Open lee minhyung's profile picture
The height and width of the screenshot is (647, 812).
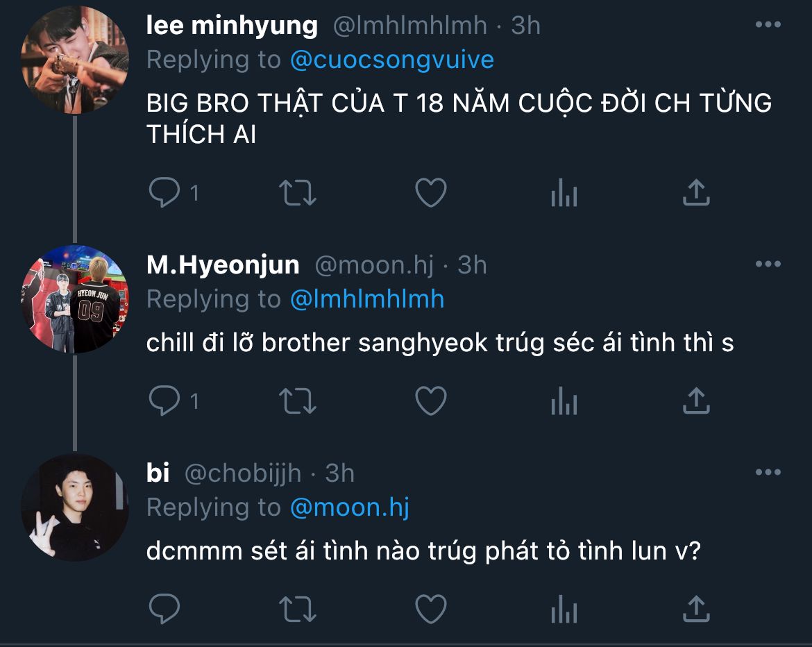(x=75, y=60)
